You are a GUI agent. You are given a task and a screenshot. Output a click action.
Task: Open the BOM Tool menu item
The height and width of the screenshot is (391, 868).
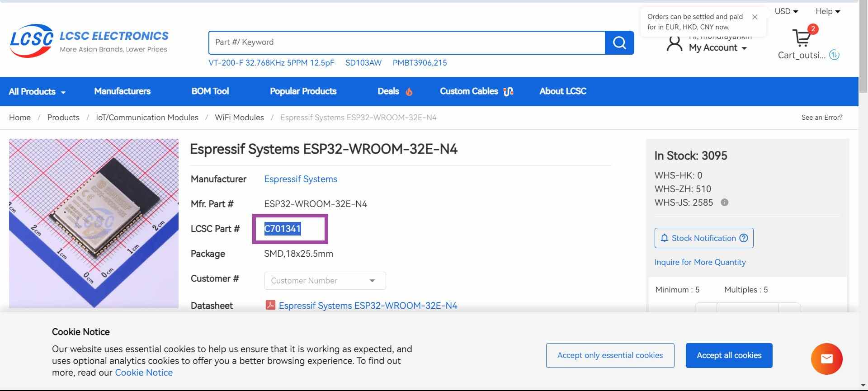click(210, 91)
